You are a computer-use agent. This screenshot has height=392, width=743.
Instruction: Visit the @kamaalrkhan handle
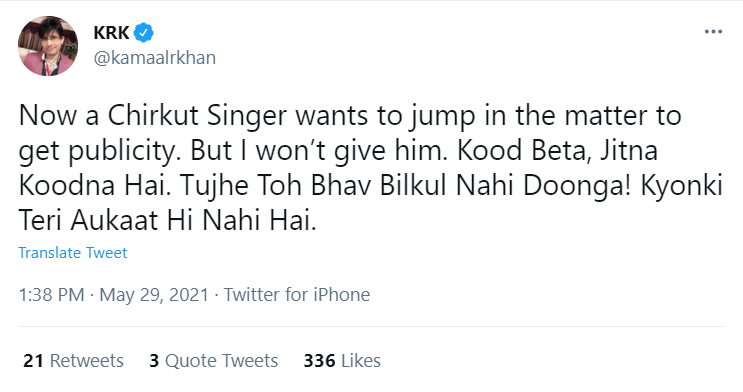click(x=154, y=57)
